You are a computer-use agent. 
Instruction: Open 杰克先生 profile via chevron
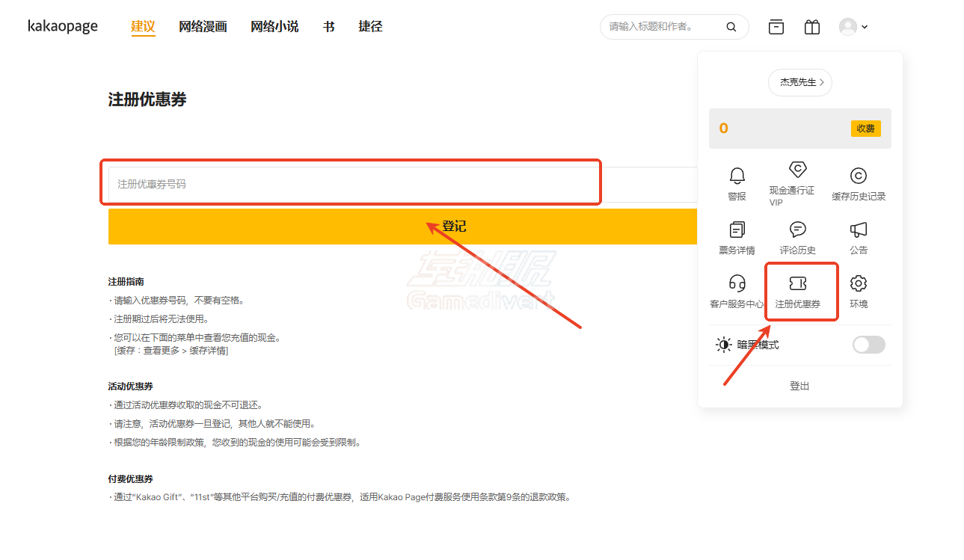[799, 82]
